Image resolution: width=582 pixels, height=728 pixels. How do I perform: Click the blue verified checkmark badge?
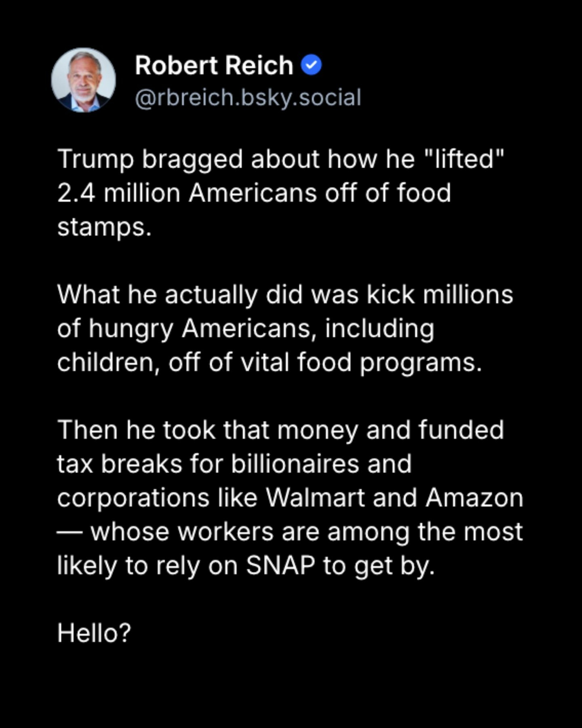coord(311,66)
